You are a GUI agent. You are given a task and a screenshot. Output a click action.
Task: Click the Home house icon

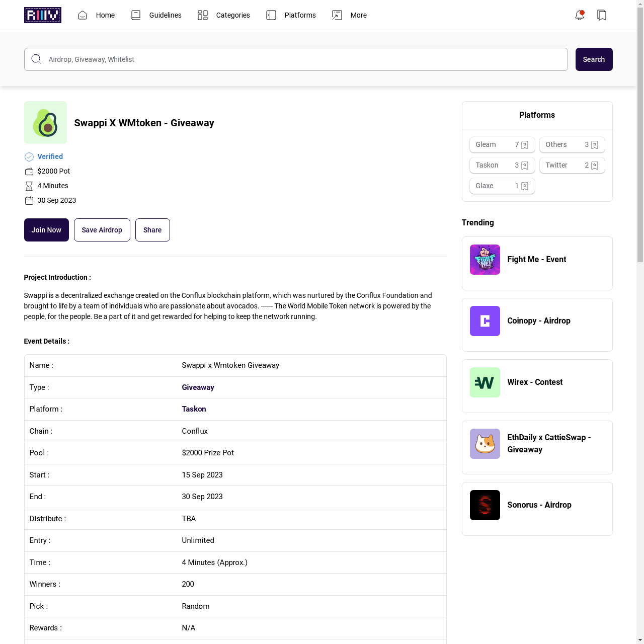coord(83,15)
